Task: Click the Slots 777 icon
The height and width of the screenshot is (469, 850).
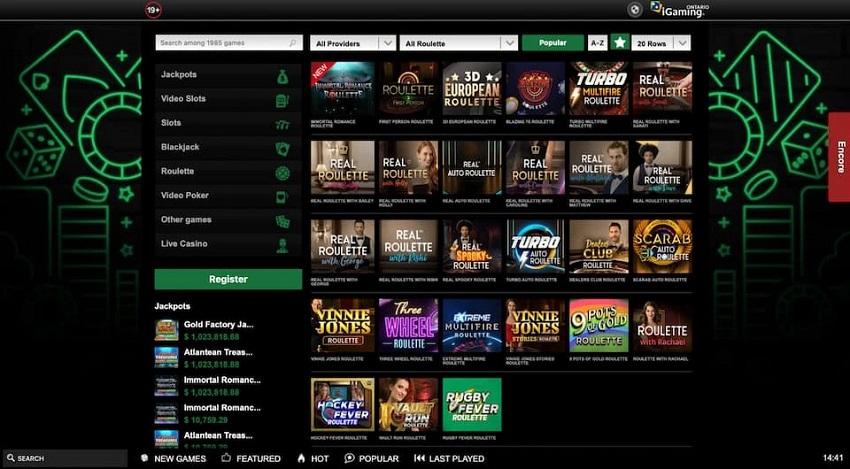Action: [282, 125]
